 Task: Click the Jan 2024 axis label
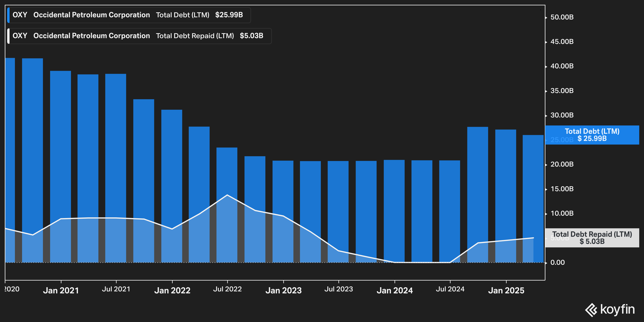click(395, 291)
